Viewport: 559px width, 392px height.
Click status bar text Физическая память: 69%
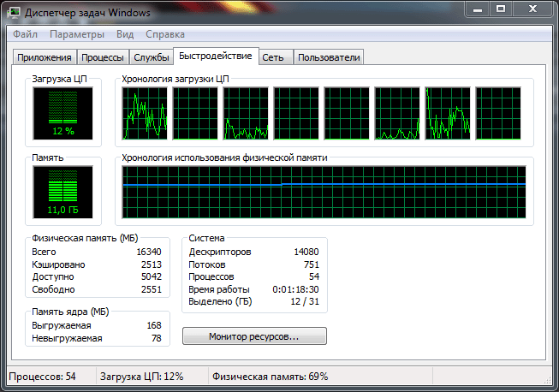pos(271,377)
